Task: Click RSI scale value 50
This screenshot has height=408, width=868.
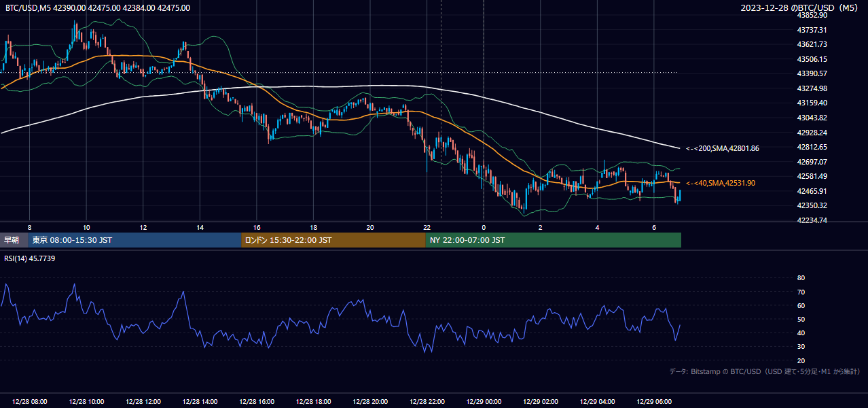Action: 801,319
